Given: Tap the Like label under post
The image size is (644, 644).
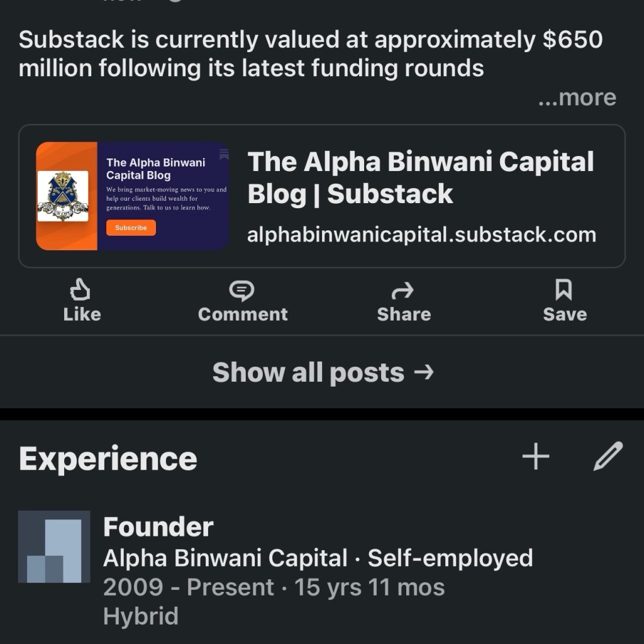Looking at the screenshot, I should pos(82,314).
